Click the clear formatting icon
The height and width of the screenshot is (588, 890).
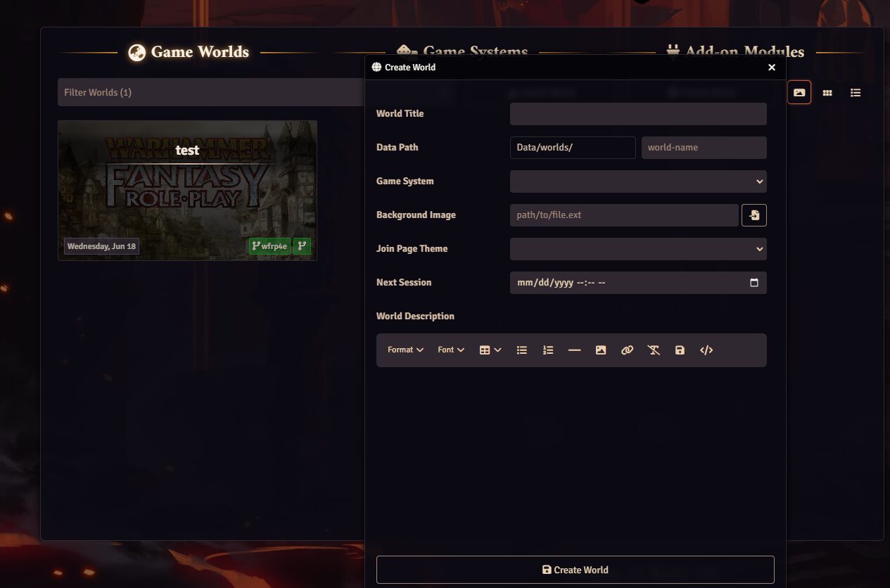pyautogui.click(x=654, y=350)
